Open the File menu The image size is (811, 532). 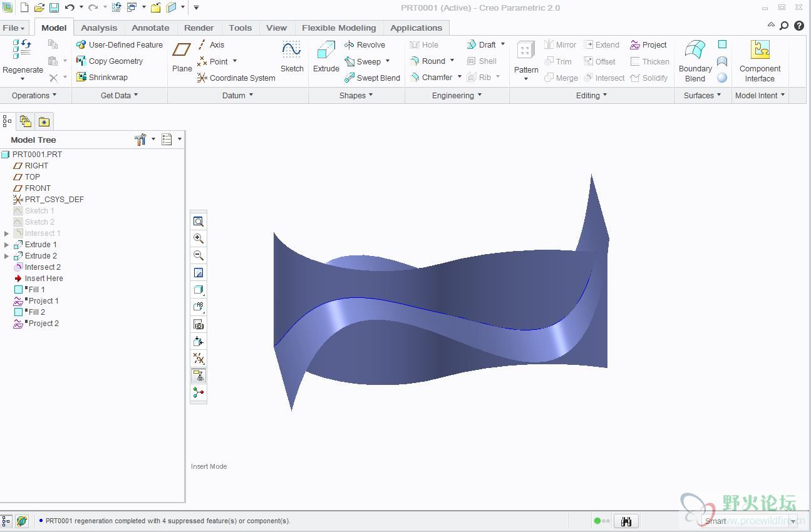coord(14,28)
